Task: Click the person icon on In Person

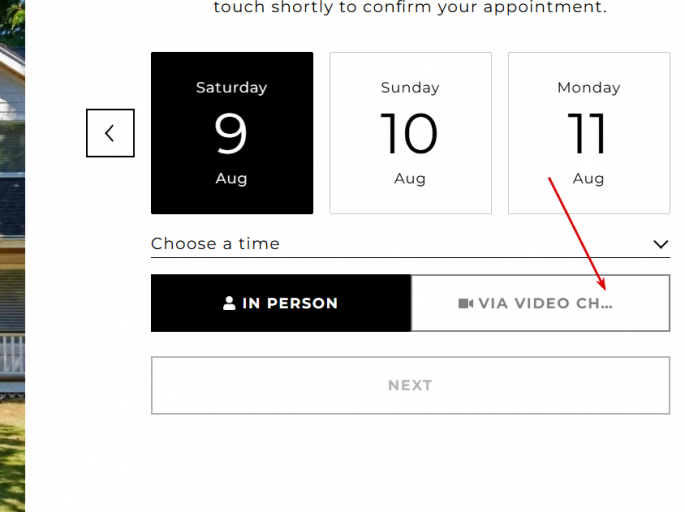Action: click(229, 303)
